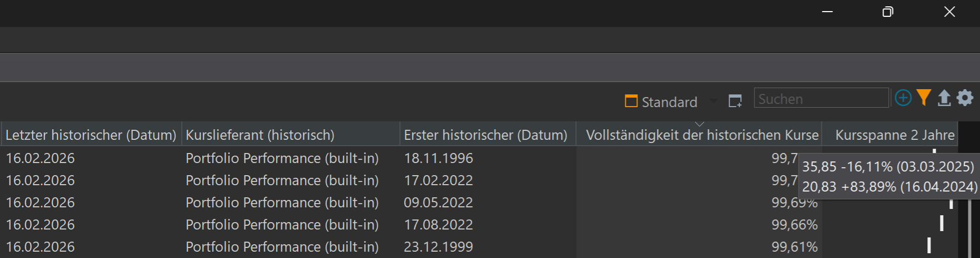Click the Kursspanne 2 Jahre column header

[x=895, y=135]
